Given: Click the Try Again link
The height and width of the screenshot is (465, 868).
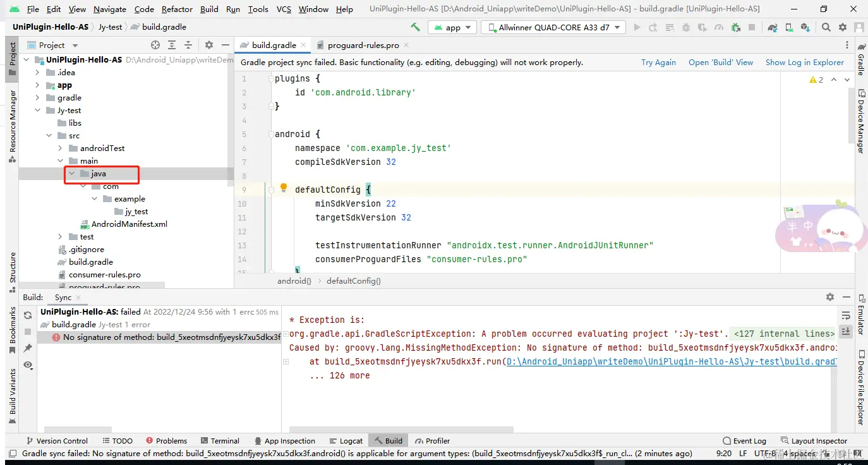Looking at the screenshot, I should (658, 63).
